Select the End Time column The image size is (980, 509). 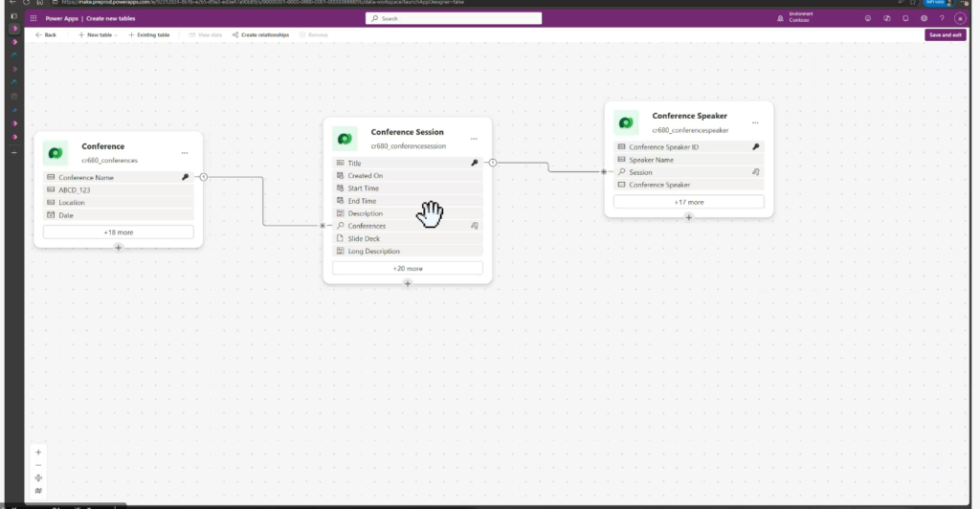pos(408,201)
